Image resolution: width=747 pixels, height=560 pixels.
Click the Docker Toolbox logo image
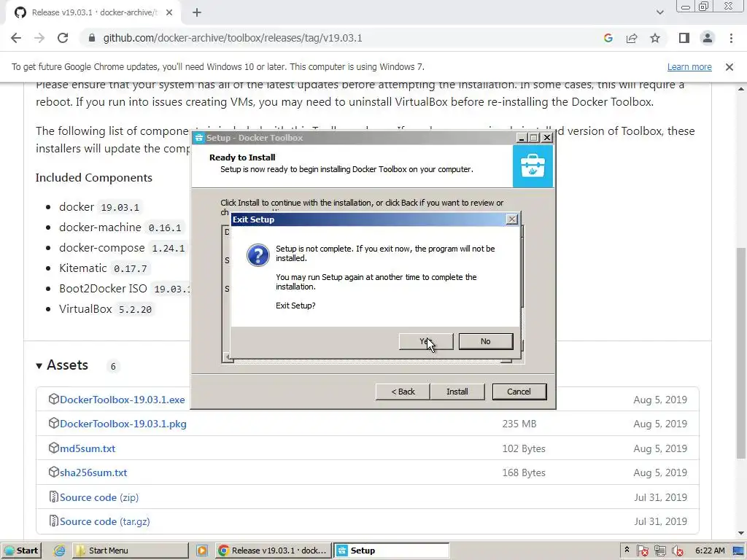click(533, 166)
